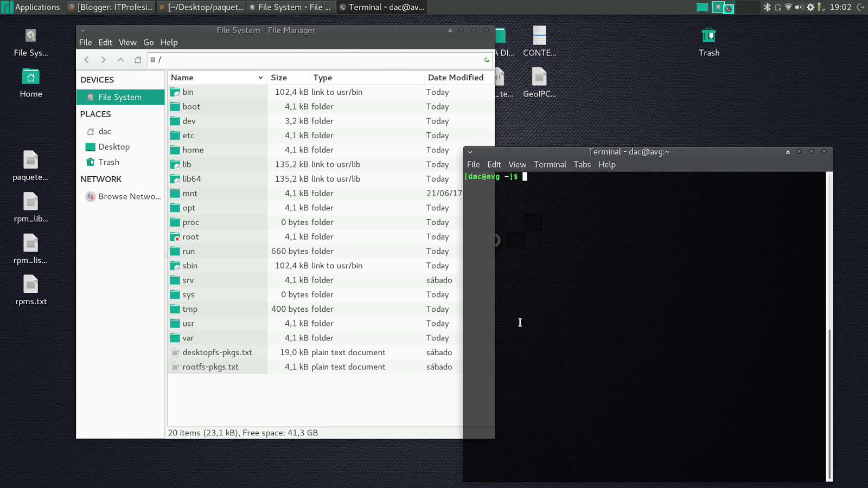Open the View menu in the Terminal window
Viewport: 868px width, 488px height.
tap(517, 164)
